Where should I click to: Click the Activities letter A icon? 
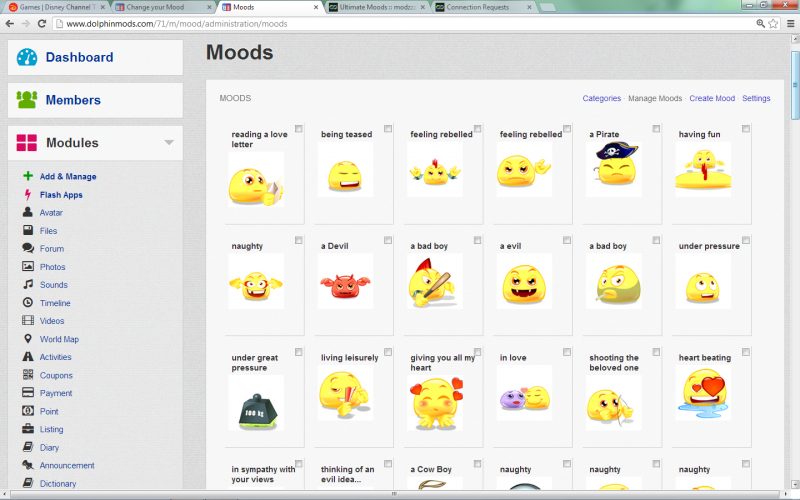click(28, 357)
